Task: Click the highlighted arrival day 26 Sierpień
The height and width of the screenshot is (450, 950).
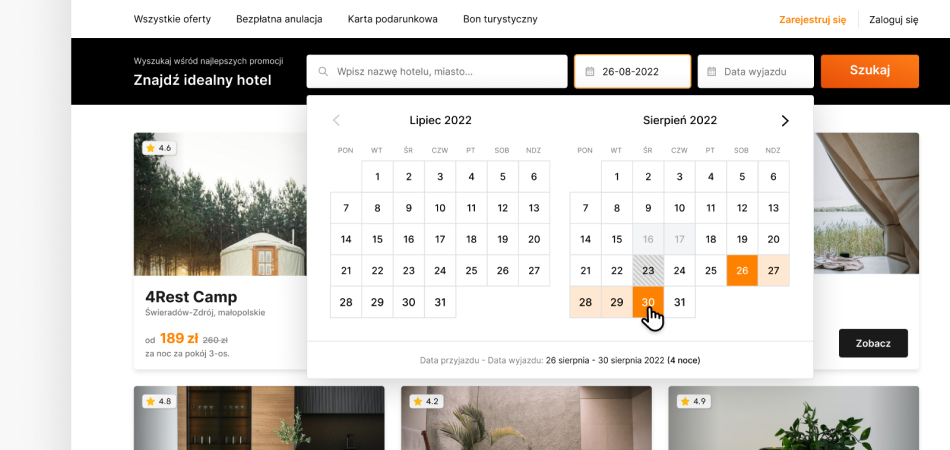Action: point(742,271)
